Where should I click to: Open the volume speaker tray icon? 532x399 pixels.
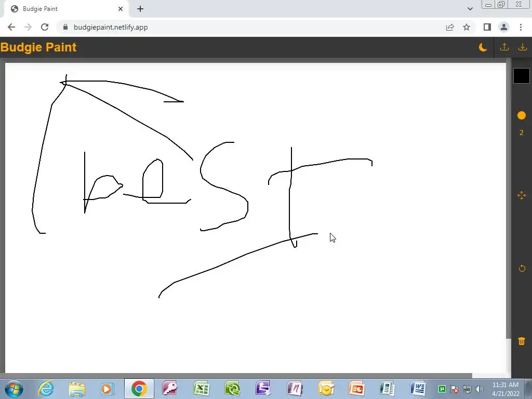[x=480, y=389]
